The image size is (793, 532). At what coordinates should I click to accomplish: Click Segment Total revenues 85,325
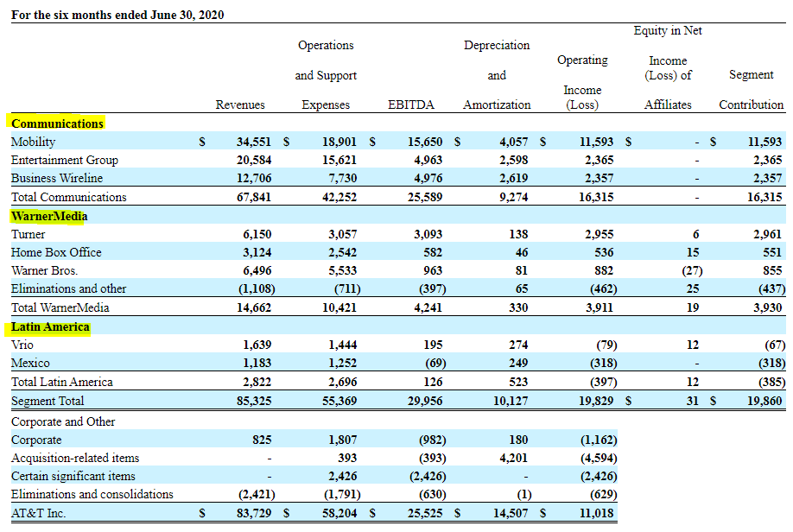[x=253, y=401]
